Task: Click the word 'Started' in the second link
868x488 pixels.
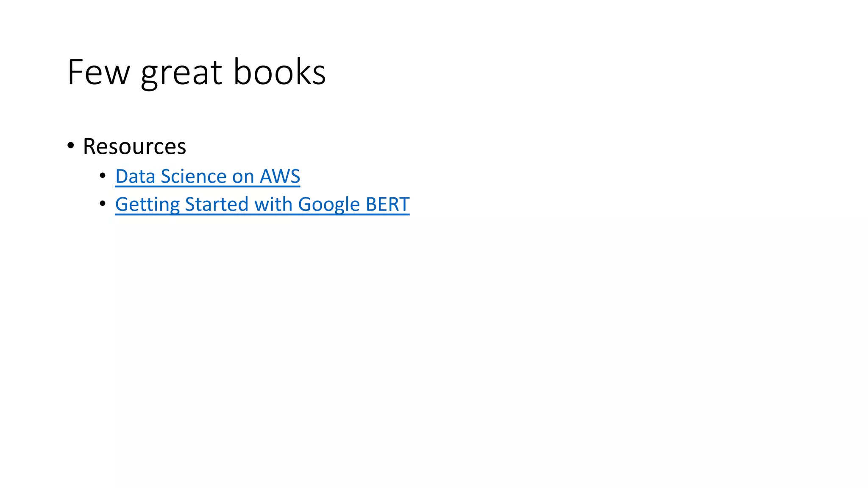Action: (217, 204)
